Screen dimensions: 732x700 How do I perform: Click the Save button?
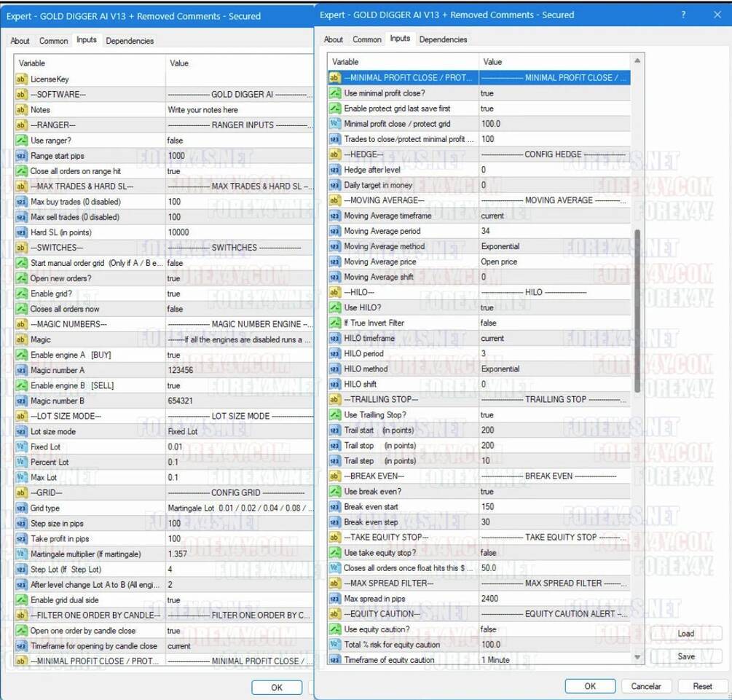(x=686, y=656)
